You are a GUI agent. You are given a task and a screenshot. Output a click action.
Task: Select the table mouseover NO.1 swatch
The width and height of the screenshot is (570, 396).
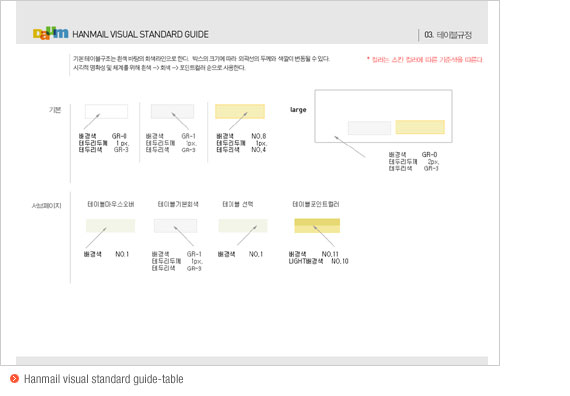[111, 225]
